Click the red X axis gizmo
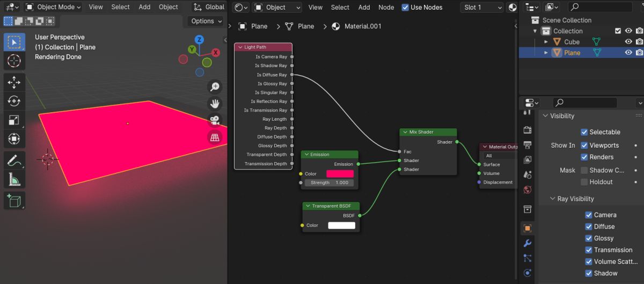 [216, 53]
